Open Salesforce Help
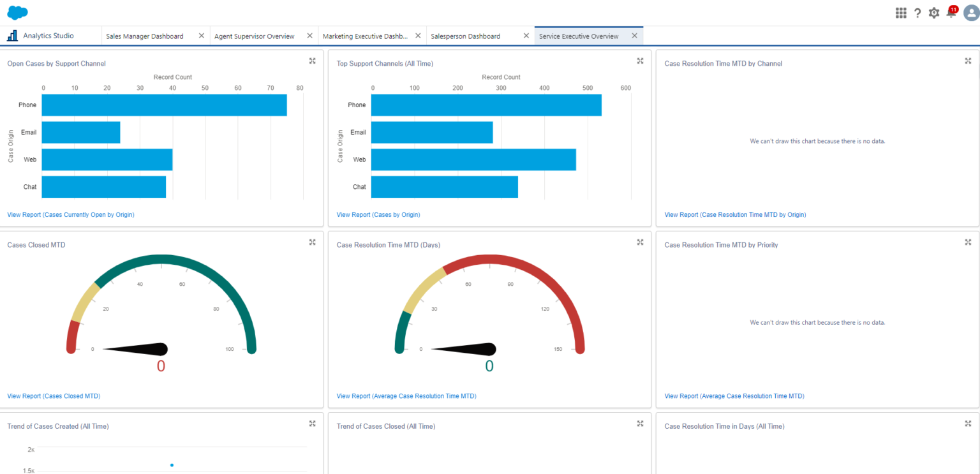This screenshot has width=980, height=474. [x=917, y=12]
